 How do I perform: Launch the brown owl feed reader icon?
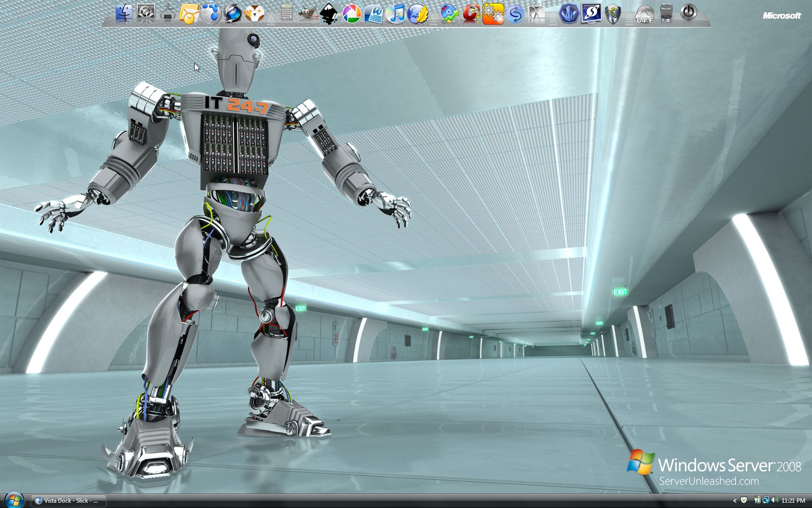click(x=254, y=14)
